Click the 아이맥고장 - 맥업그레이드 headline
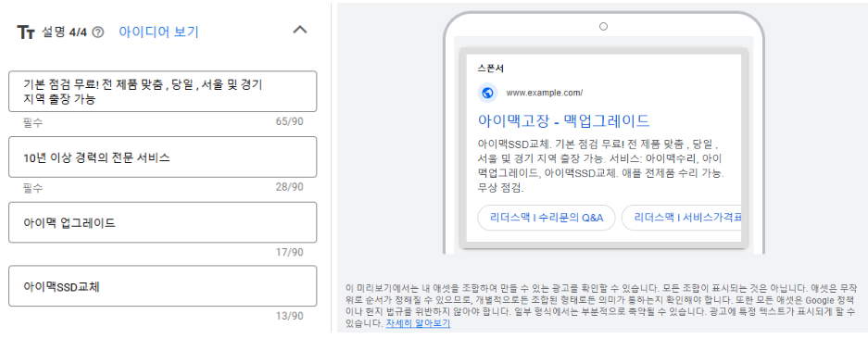Image resolution: width=868 pixels, height=339 pixels. click(563, 121)
